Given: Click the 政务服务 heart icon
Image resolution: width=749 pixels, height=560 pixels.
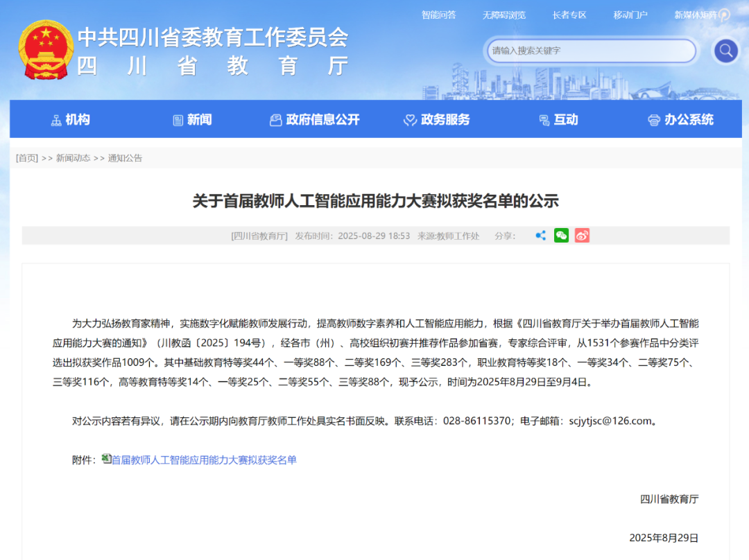Looking at the screenshot, I should [410, 121].
